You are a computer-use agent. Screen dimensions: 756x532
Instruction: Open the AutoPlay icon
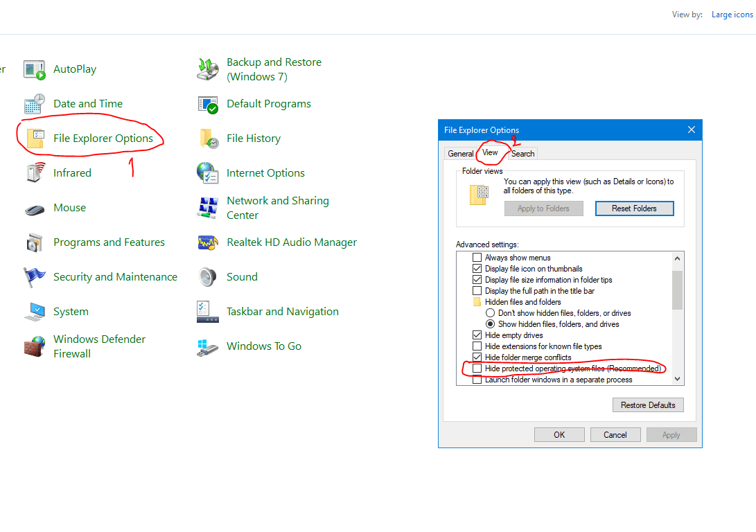pyautogui.click(x=34, y=69)
